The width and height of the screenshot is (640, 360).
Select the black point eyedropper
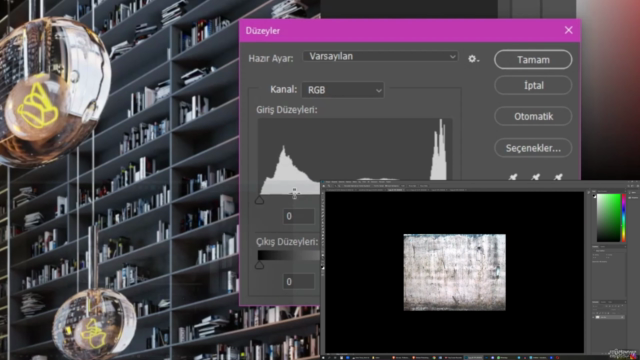point(513,177)
